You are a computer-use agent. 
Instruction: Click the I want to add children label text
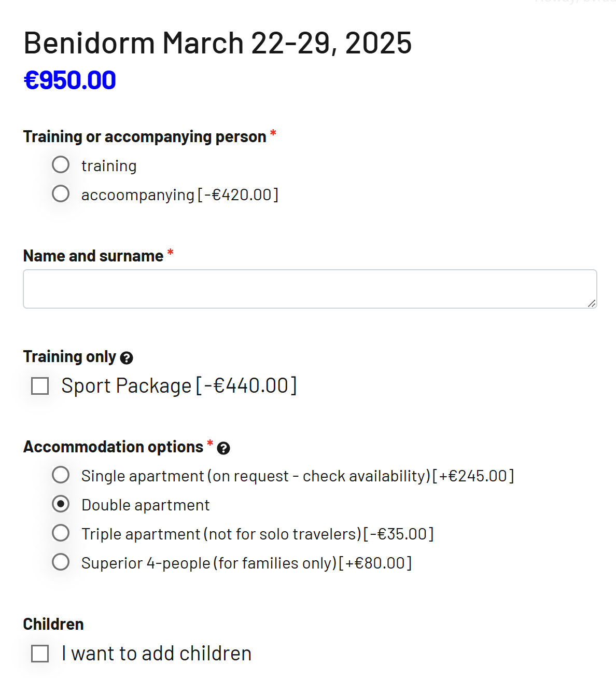(157, 654)
